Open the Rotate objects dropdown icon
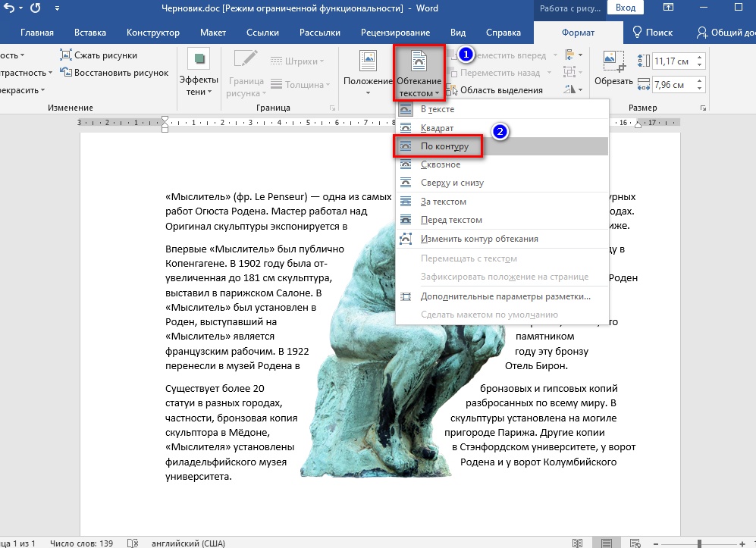The width and height of the screenshot is (756, 548). tap(572, 89)
